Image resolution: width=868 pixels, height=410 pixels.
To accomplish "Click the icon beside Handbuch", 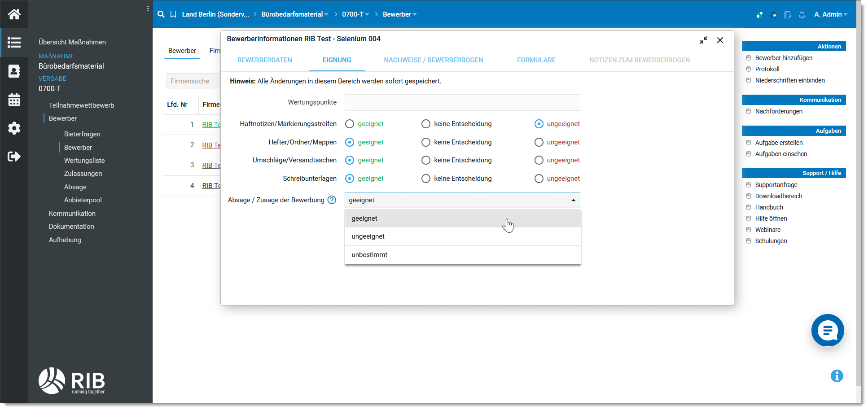I will coord(749,207).
